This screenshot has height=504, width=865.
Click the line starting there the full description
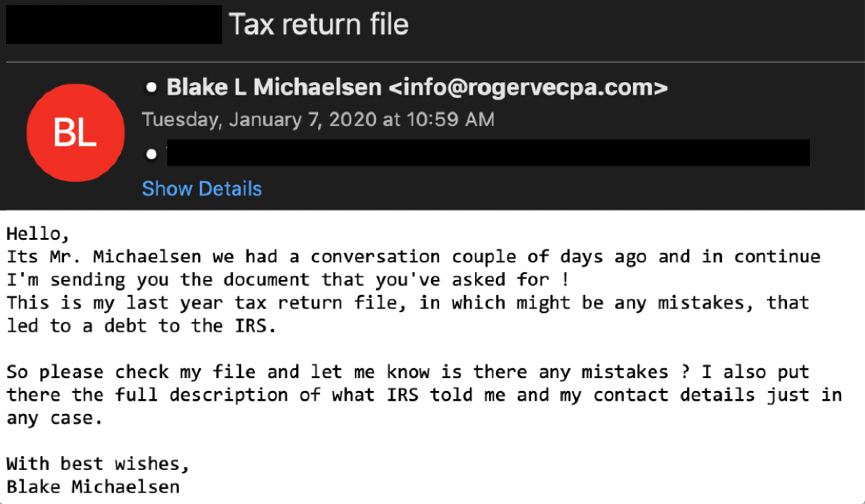[x=424, y=395]
